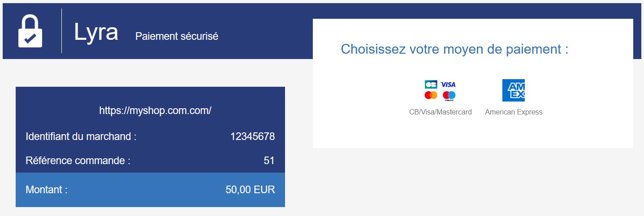
Task: Click the secure padlock icon
Action: pos(30,31)
